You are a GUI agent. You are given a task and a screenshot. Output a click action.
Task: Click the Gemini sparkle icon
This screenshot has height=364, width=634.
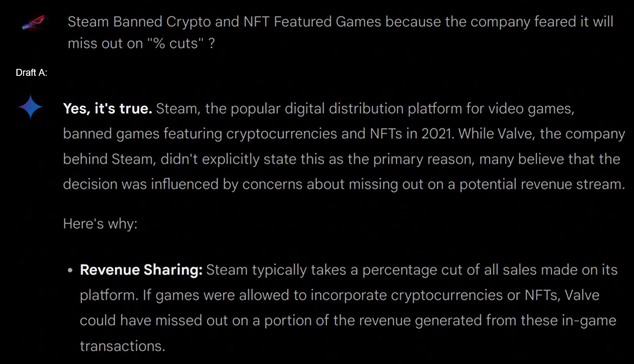31,107
